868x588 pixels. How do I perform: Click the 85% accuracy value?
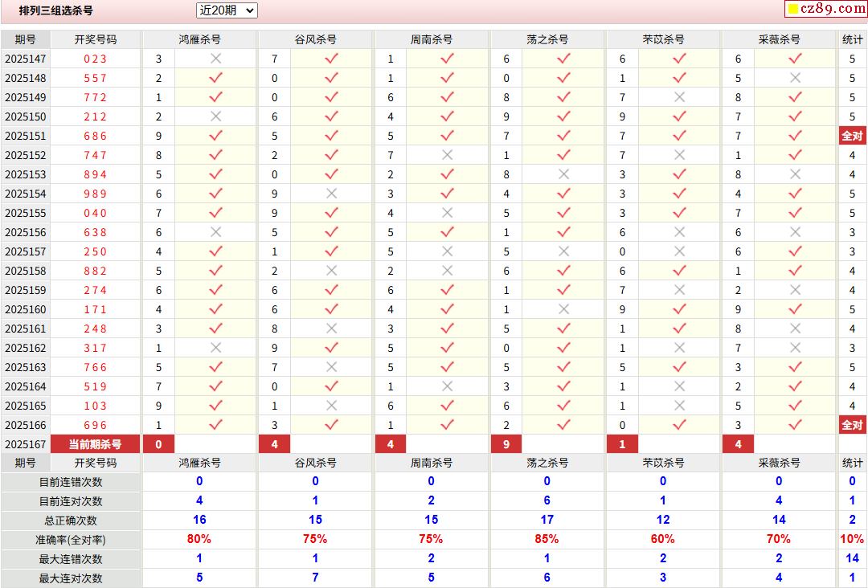point(547,539)
